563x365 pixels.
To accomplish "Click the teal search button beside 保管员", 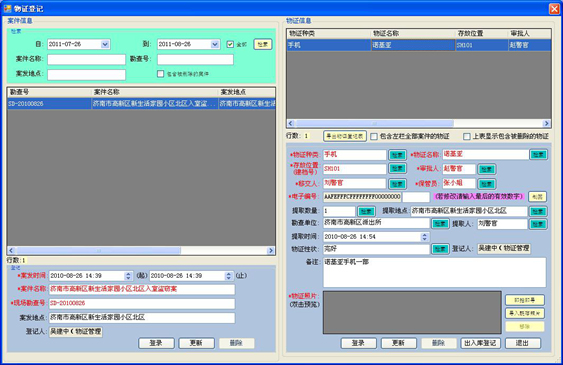I will (487, 184).
